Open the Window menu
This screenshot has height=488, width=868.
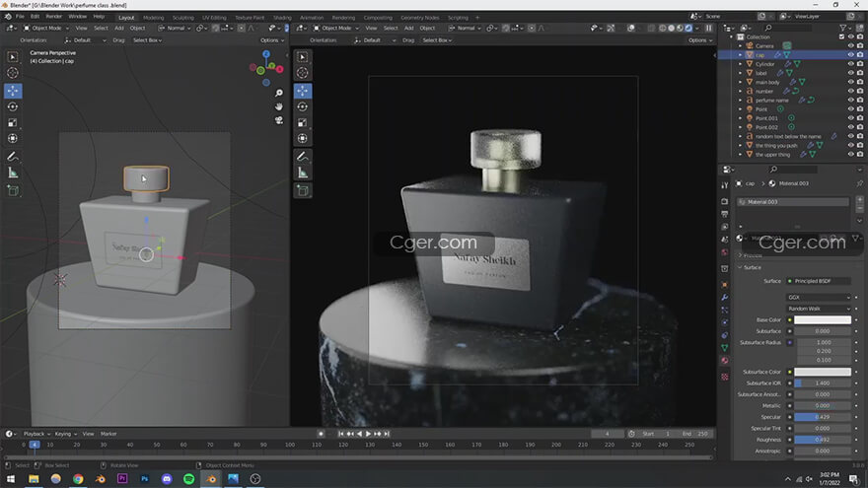point(78,17)
